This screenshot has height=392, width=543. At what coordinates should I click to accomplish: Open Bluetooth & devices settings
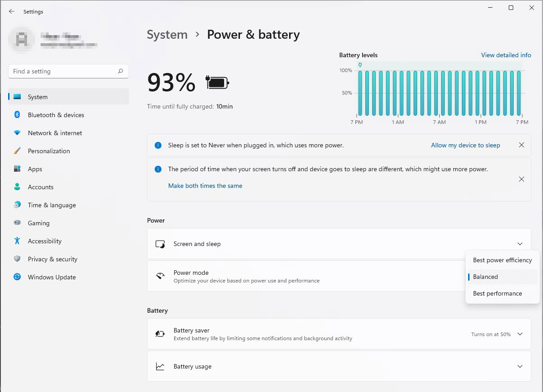pyautogui.click(x=69, y=115)
